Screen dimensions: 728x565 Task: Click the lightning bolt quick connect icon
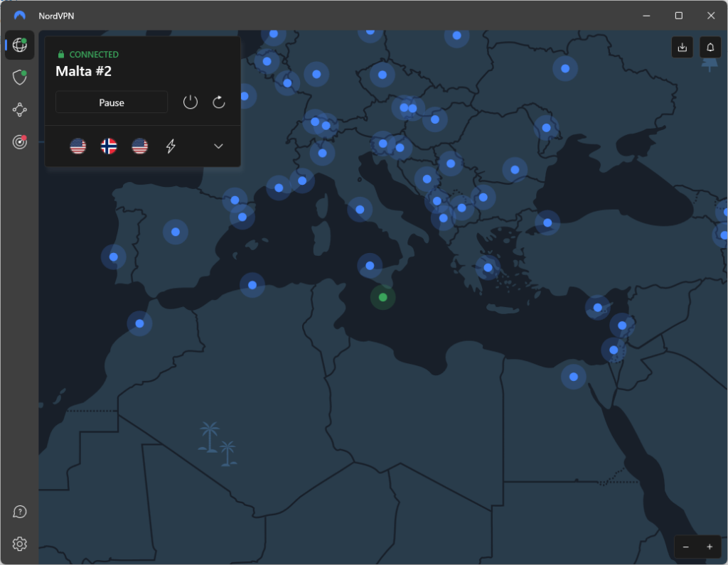point(171,146)
